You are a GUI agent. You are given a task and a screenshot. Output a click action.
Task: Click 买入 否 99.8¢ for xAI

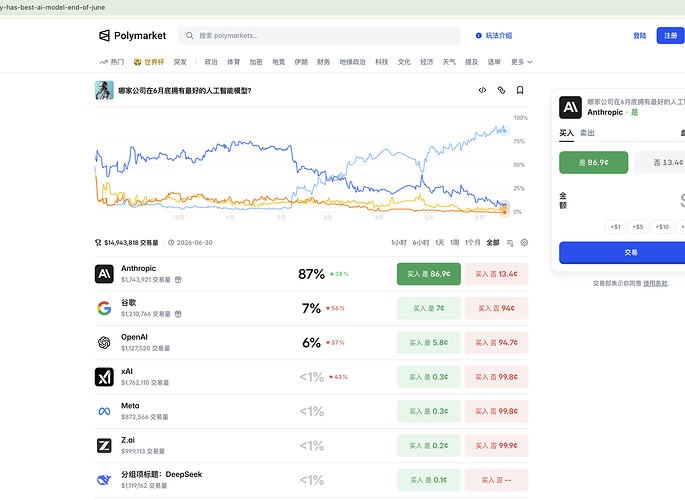click(496, 377)
